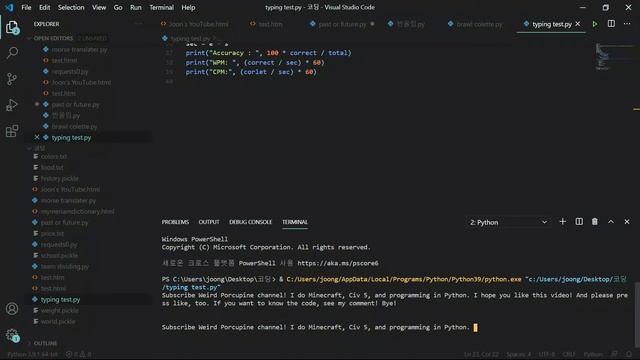This screenshot has height=360, width=640.
Task: Switch to the PROBLEMS panel tab
Action: pyautogui.click(x=175, y=222)
